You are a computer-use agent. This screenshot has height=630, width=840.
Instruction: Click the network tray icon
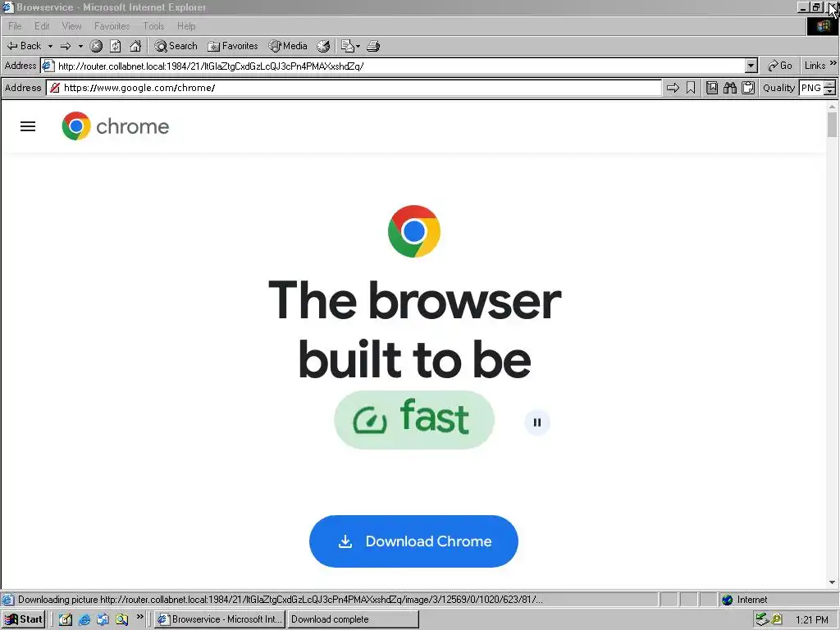761,619
